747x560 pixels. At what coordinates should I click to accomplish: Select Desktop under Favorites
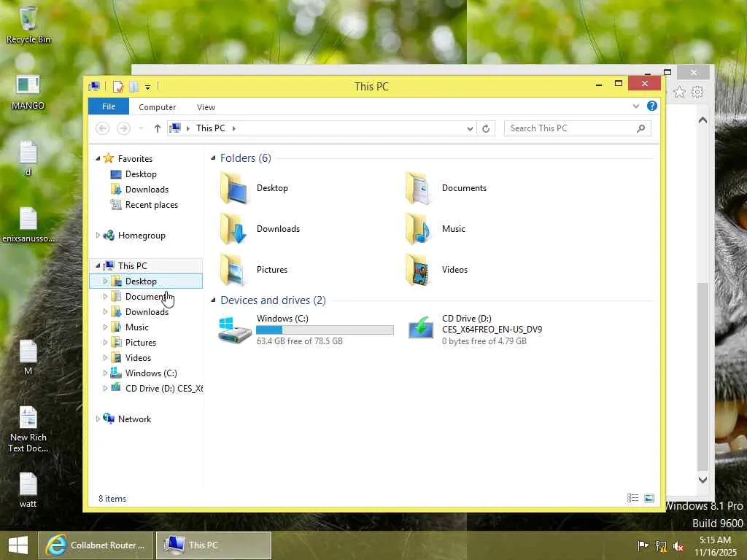click(141, 174)
